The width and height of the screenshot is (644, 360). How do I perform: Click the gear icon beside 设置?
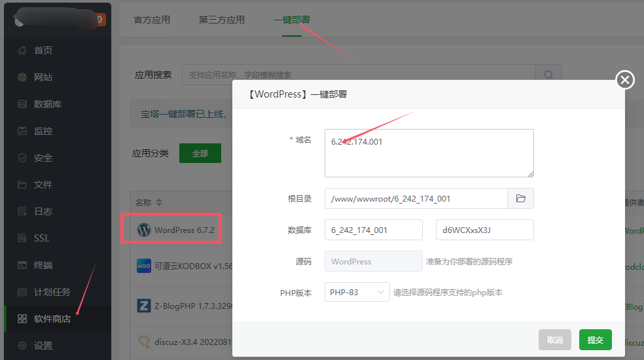[x=22, y=346]
